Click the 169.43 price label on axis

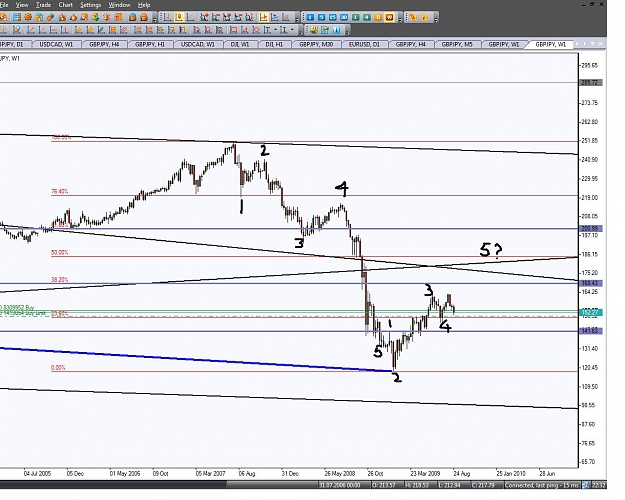(x=590, y=283)
